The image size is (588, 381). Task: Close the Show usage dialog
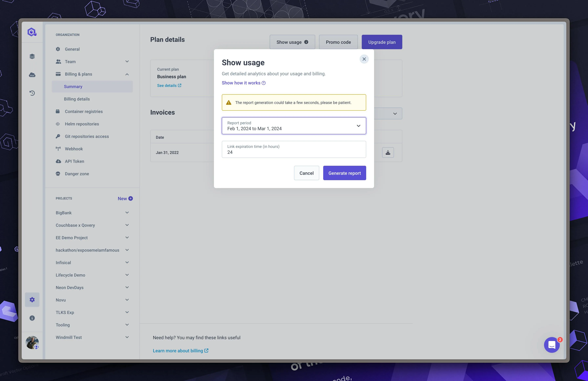coord(364,59)
